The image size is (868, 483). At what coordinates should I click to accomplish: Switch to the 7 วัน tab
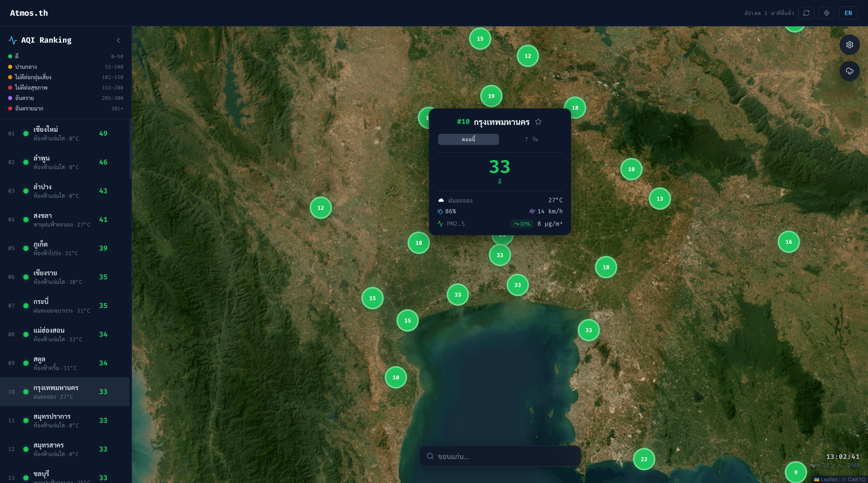point(531,139)
